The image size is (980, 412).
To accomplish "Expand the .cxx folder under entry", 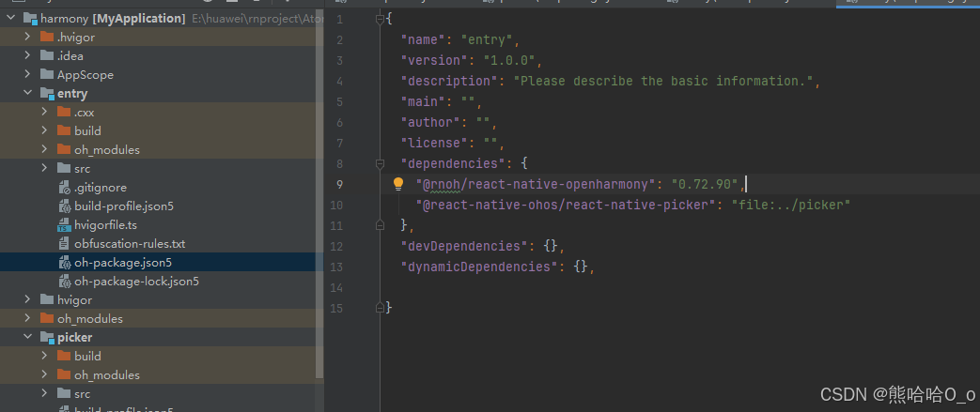I will [44, 112].
